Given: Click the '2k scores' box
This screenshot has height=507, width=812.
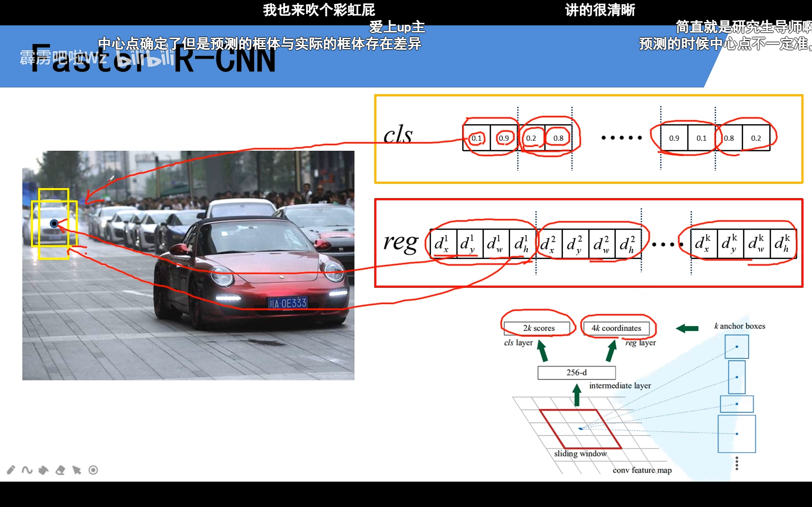Looking at the screenshot, I should [x=537, y=328].
